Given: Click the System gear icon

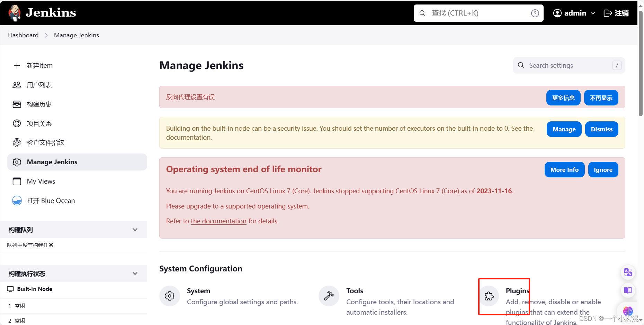Looking at the screenshot, I should (x=169, y=296).
